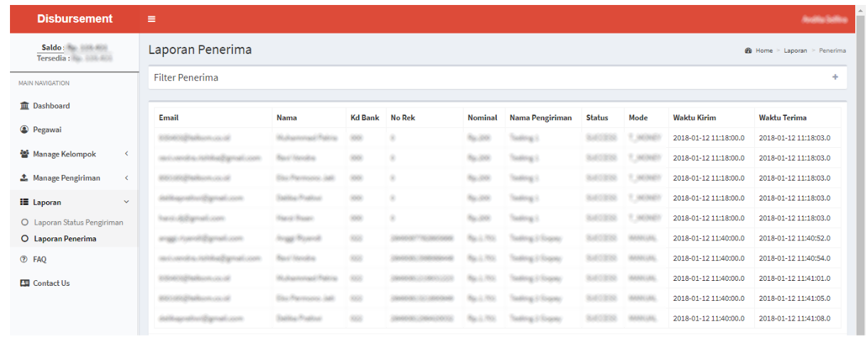The width and height of the screenshot is (868, 347).
Task: Click the Waktu Terima column header
Action: (783, 118)
